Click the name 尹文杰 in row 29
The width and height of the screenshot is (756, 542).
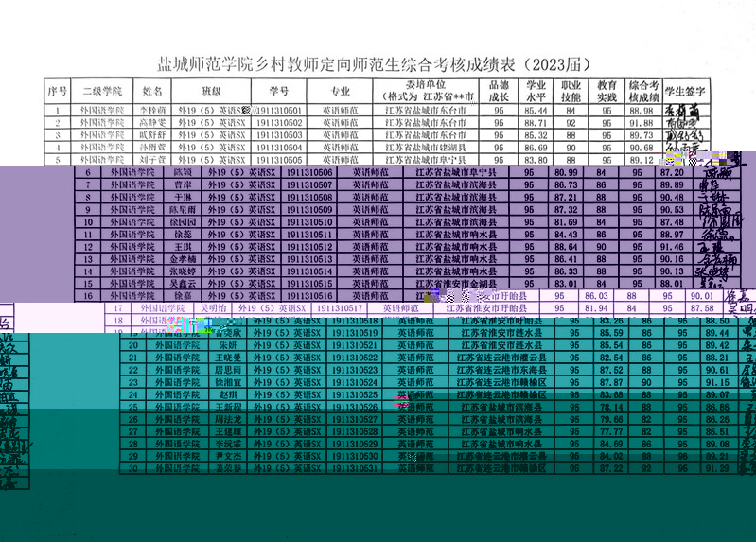pos(228,456)
